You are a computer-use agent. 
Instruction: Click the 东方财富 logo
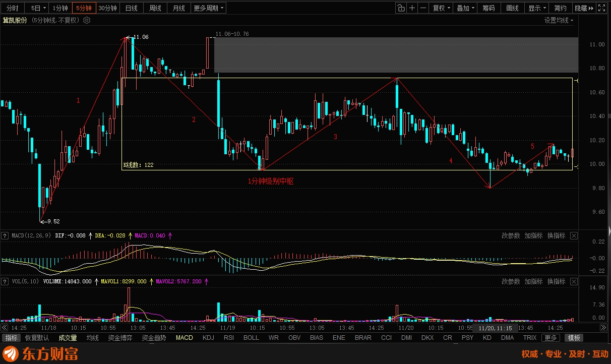pyautogui.click(x=41, y=353)
